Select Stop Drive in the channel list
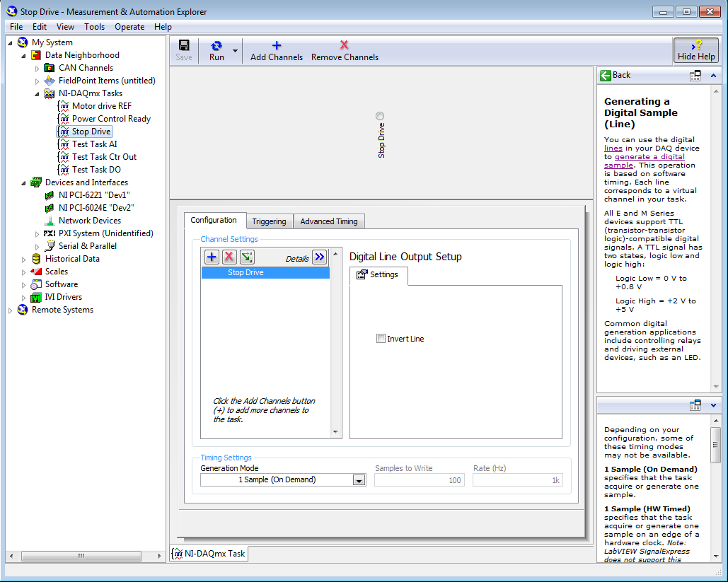This screenshot has height=582, width=728. click(265, 272)
